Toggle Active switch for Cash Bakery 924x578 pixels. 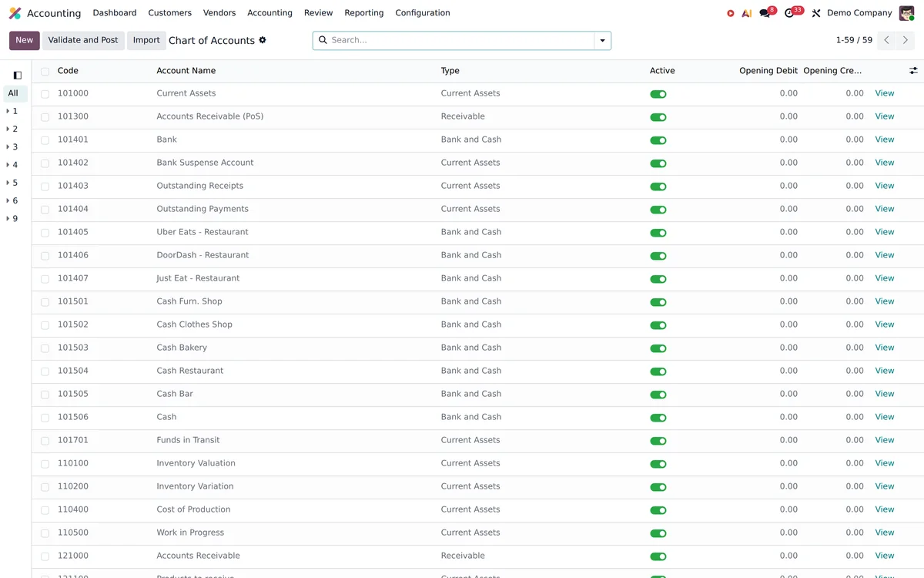[658, 348]
